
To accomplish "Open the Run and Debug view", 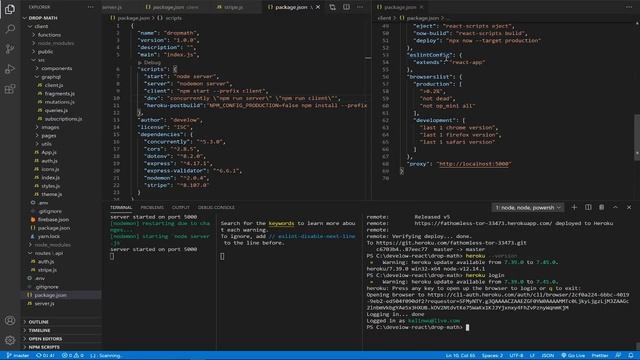I will (10, 69).
